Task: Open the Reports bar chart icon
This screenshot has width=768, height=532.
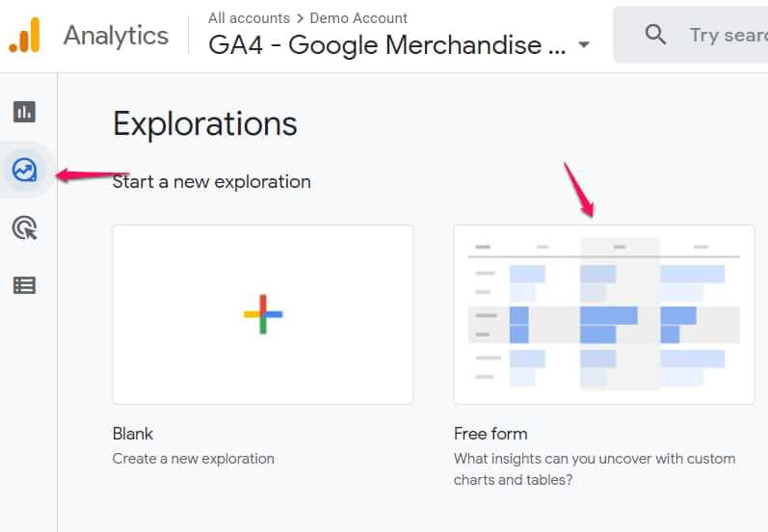Action: pyautogui.click(x=24, y=112)
